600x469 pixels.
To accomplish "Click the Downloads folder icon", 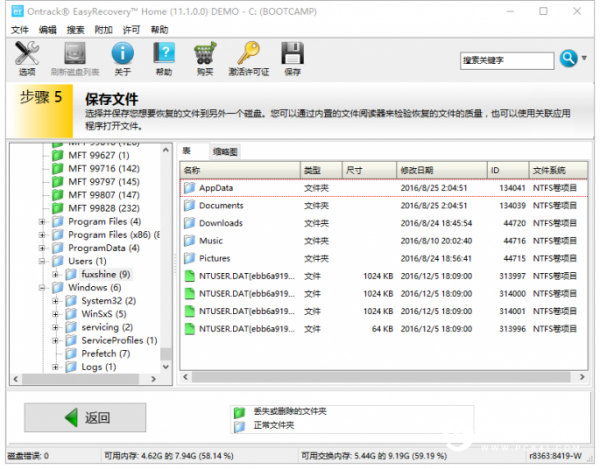I will 189,223.
